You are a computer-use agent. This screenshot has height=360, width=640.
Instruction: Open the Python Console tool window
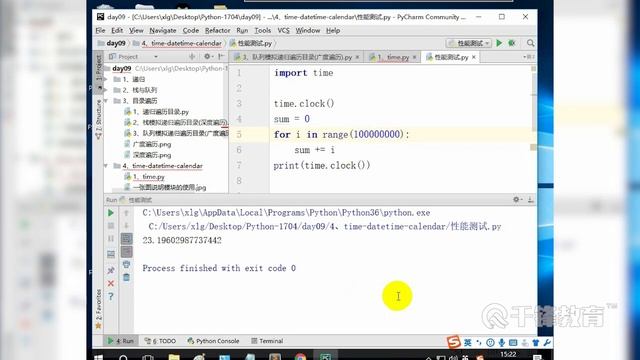click(213, 341)
